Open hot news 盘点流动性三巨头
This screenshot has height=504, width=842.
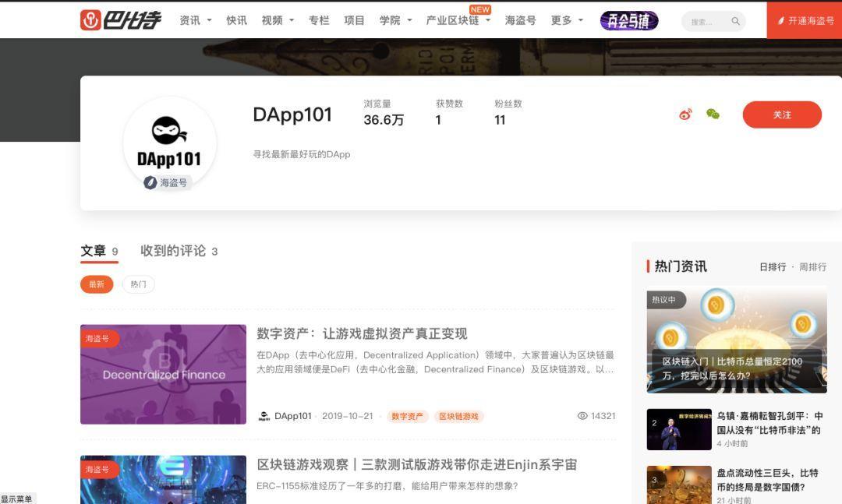click(768, 480)
